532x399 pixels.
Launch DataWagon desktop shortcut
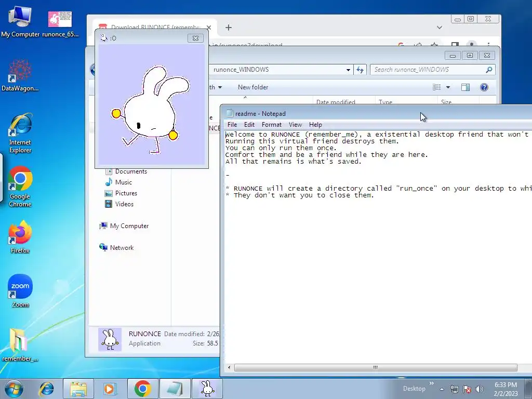coord(20,75)
